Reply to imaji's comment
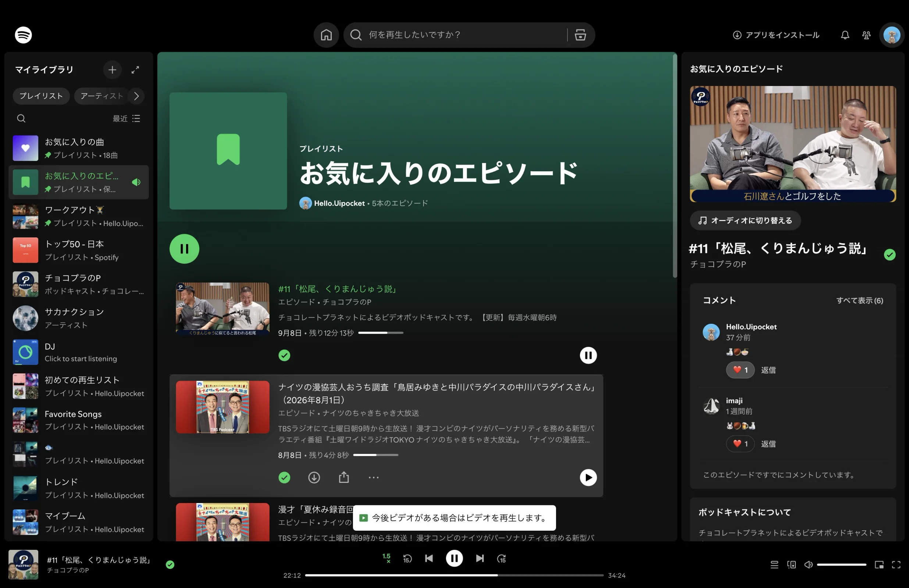Image resolution: width=909 pixels, height=588 pixels. click(768, 444)
